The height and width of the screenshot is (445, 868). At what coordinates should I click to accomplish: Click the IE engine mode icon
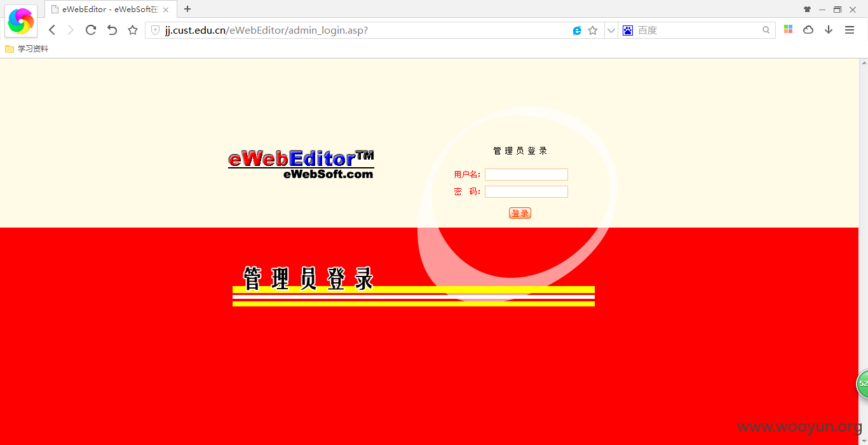click(577, 31)
